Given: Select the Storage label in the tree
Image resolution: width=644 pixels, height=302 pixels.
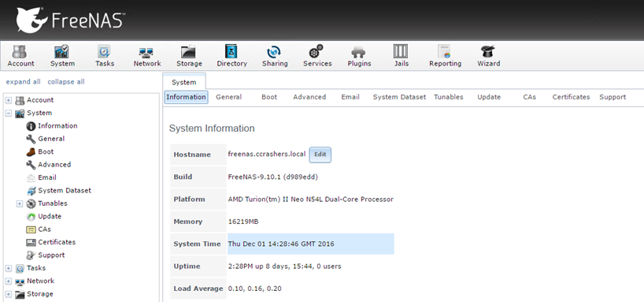Looking at the screenshot, I should [40, 294].
